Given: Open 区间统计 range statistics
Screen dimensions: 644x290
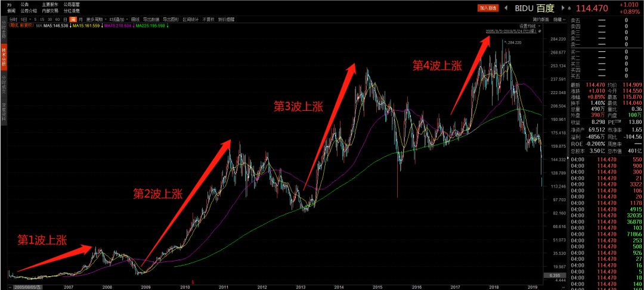Looking at the screenshot, I should point(191,19).
